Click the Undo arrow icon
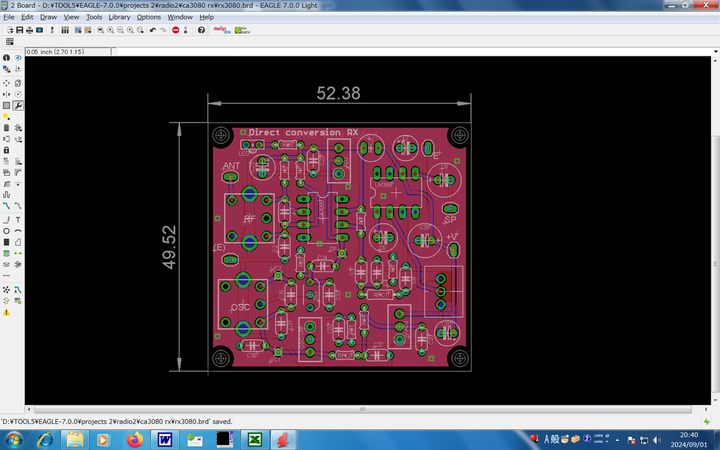The image size is (720, 450). (x=153, y=30)
